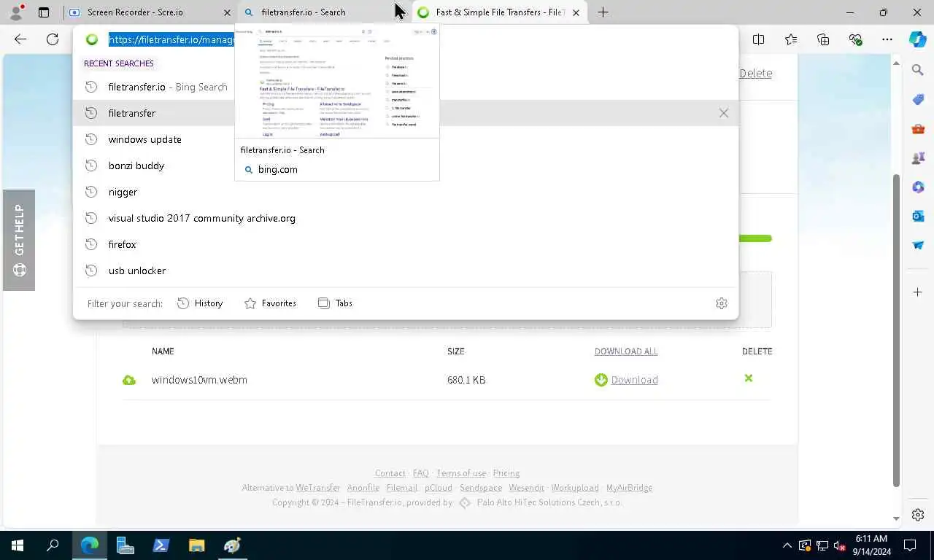Open the sidebar Microsoft 365 icon
Screen dimensions: 934x560
[918, 187]
